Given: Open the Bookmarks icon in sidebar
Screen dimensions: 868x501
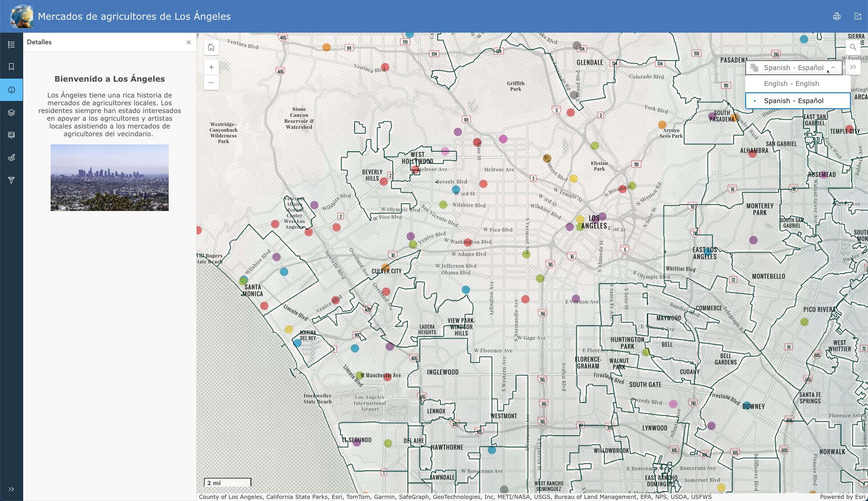Looking at the screenshot, I should click(12, 67).
